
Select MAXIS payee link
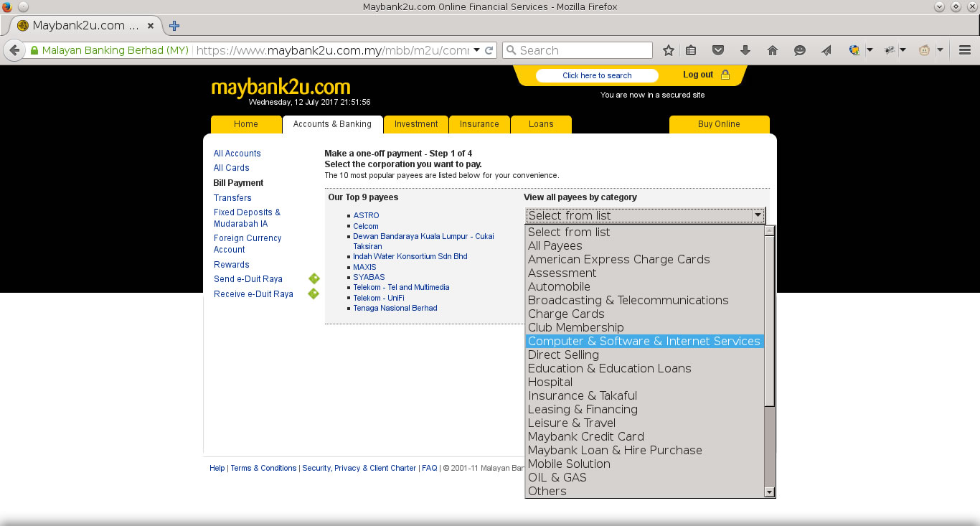364,267
